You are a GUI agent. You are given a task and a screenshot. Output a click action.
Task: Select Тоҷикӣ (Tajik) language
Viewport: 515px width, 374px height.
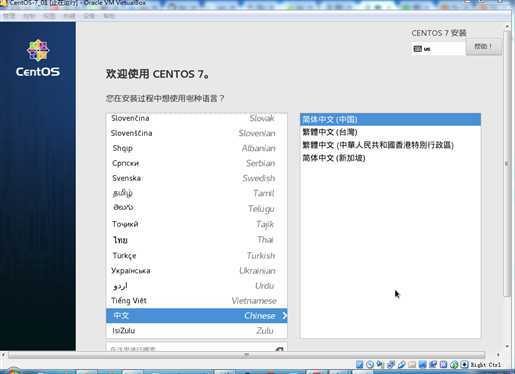(x=196, y=224)
